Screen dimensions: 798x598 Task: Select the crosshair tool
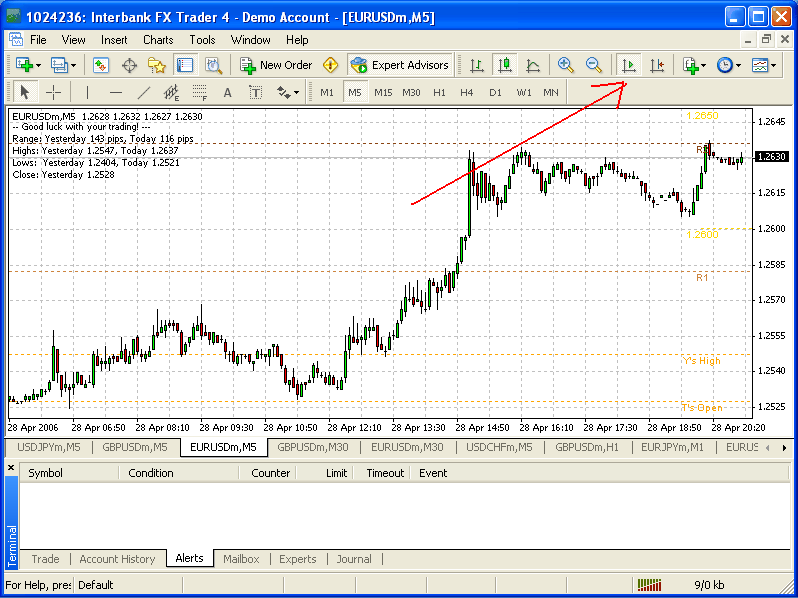(54, 93)
